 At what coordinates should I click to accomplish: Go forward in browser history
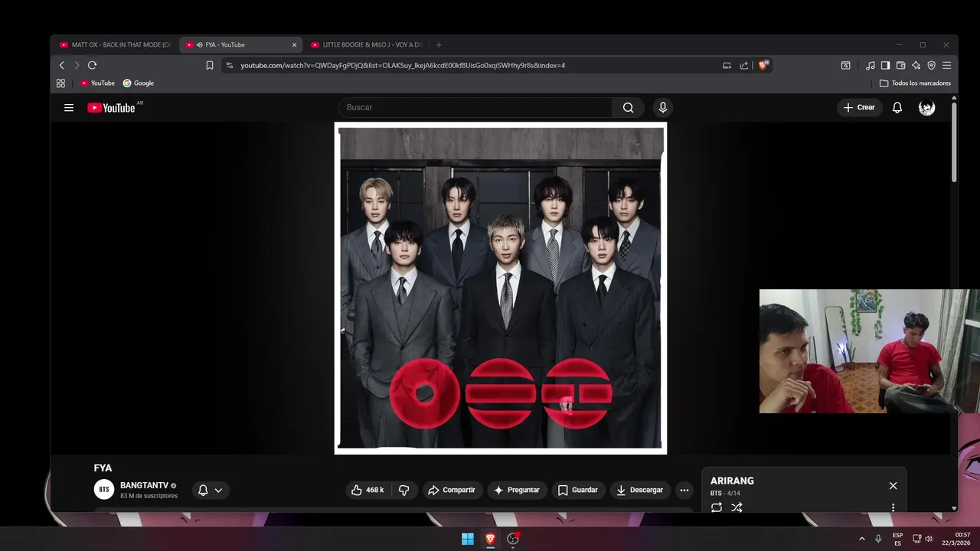[x=77, y=66]
